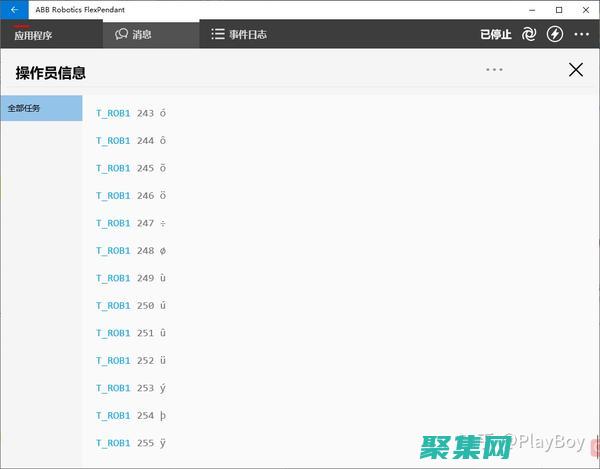Click the back arrow in title bar
The width and height of the screenshot is (600, 469).
pos(14,9)
